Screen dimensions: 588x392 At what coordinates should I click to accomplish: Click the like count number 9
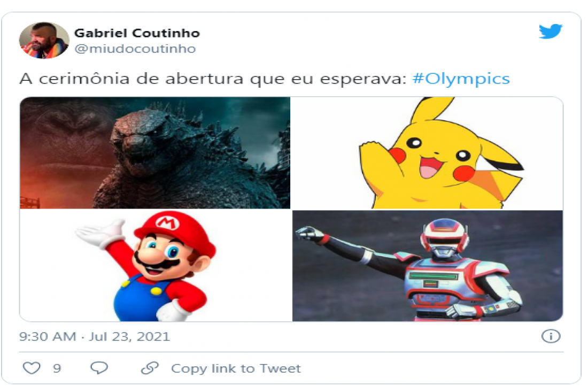click(57, 368)
